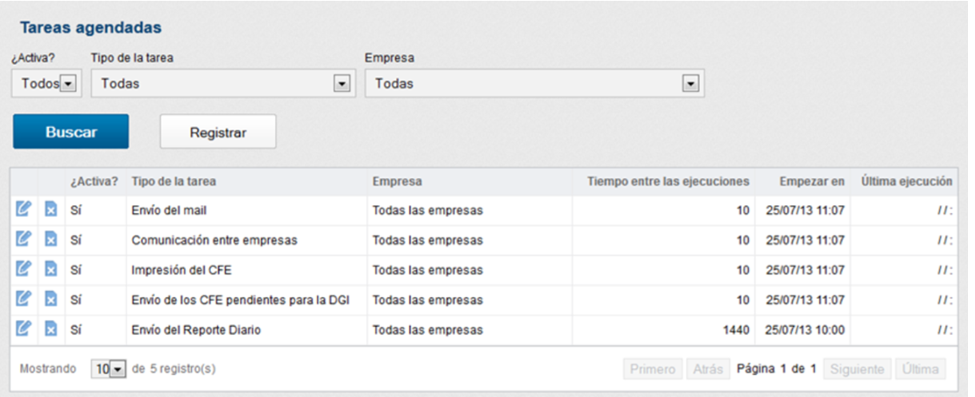Open the ¿Activa? filter dropdown

pyautogui.click(x=47, y=83)
